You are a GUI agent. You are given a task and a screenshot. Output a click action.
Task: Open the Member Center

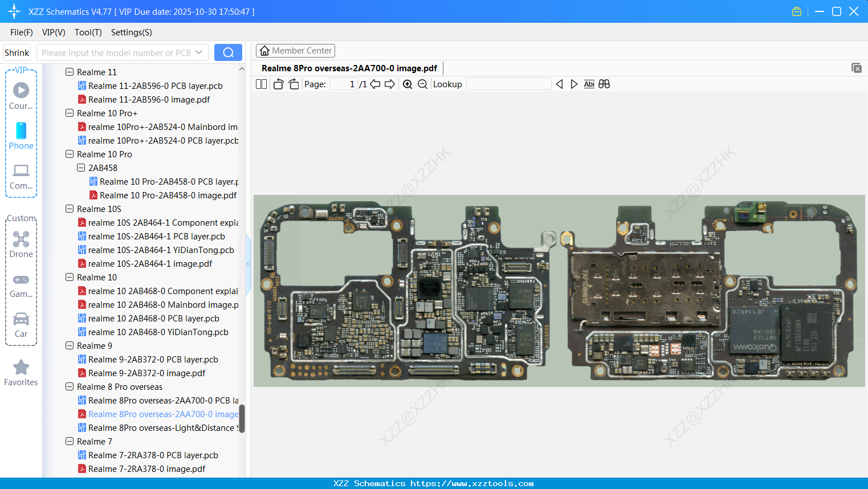pos(295,51)
